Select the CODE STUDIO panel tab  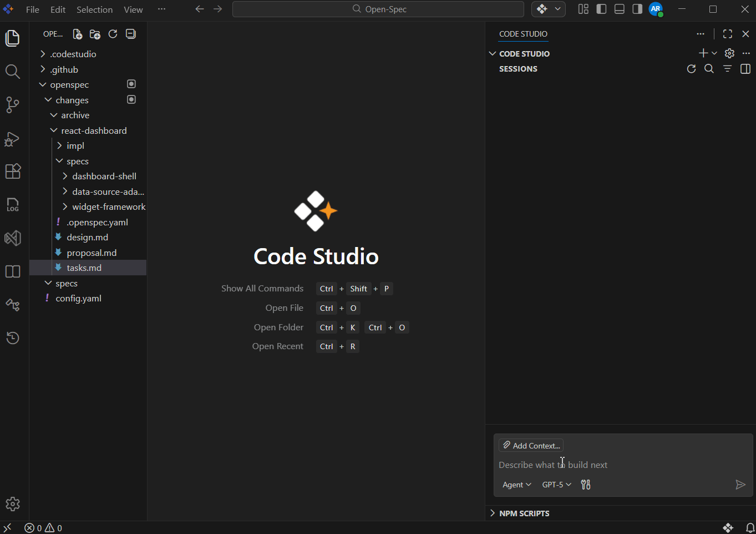[x=523, y=34]
